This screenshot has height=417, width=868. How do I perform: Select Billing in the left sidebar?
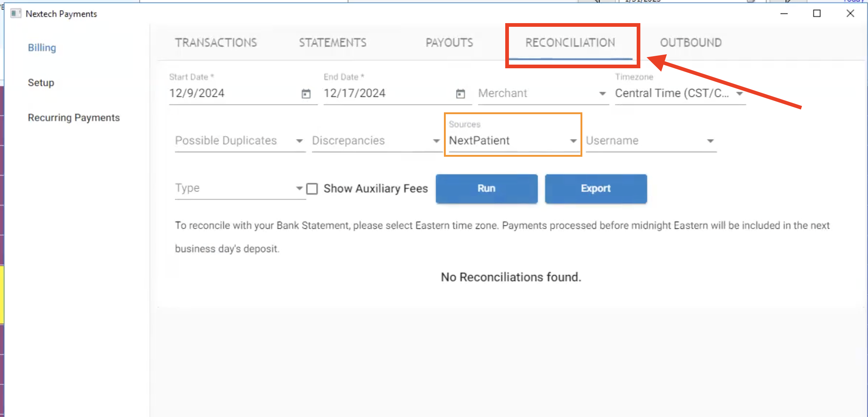(x=42, y=48)
